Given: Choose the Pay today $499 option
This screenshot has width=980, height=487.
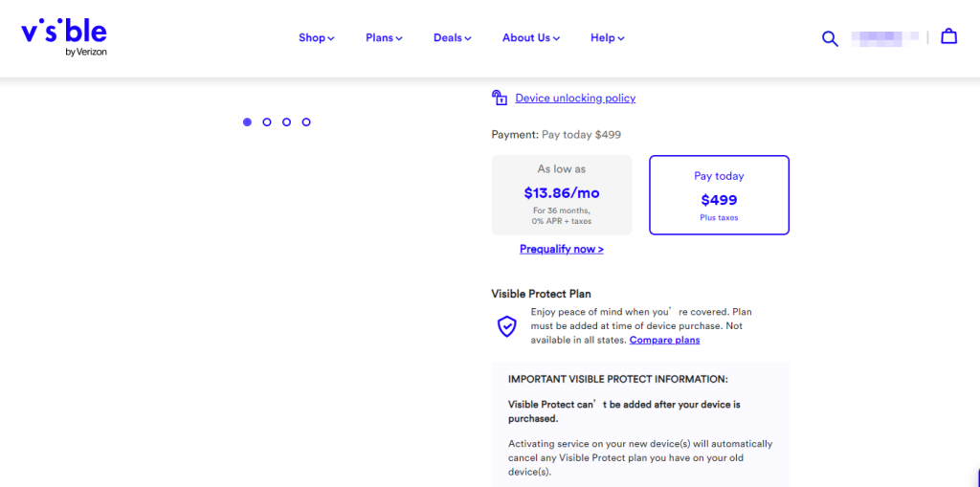Looking at the screenshot, I should pyautogui.click(x=719, y=195).
